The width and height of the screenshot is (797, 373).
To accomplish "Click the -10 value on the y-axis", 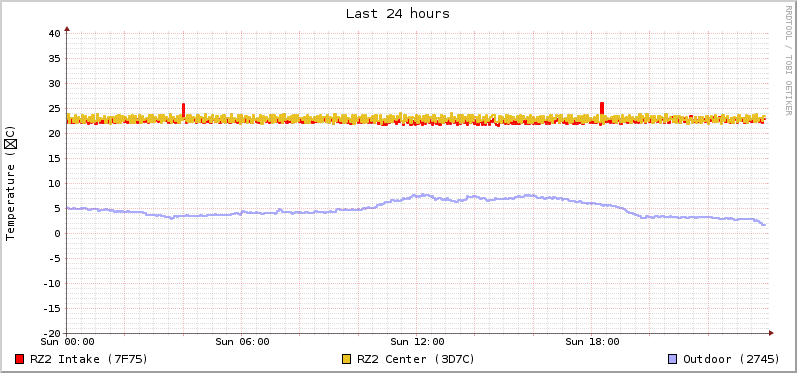I will point(51,284).
